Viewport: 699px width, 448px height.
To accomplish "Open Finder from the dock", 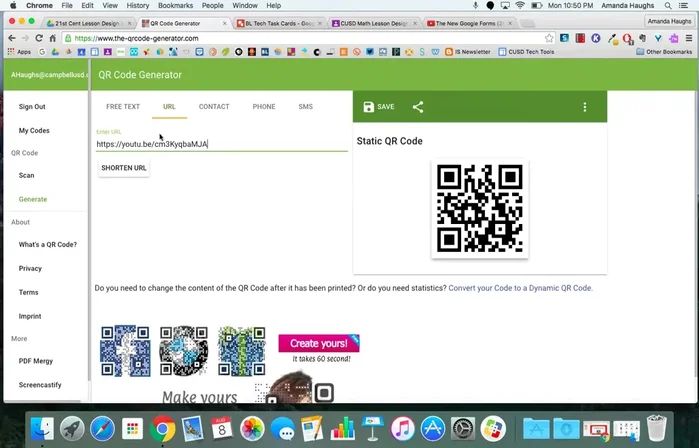I will point(41,429).
